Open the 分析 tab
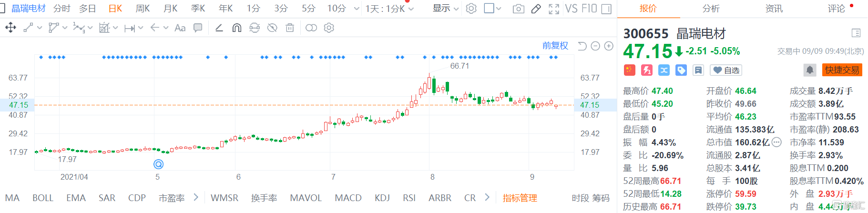Viewport: 868px width, 213px height. (x=711, y=9)
